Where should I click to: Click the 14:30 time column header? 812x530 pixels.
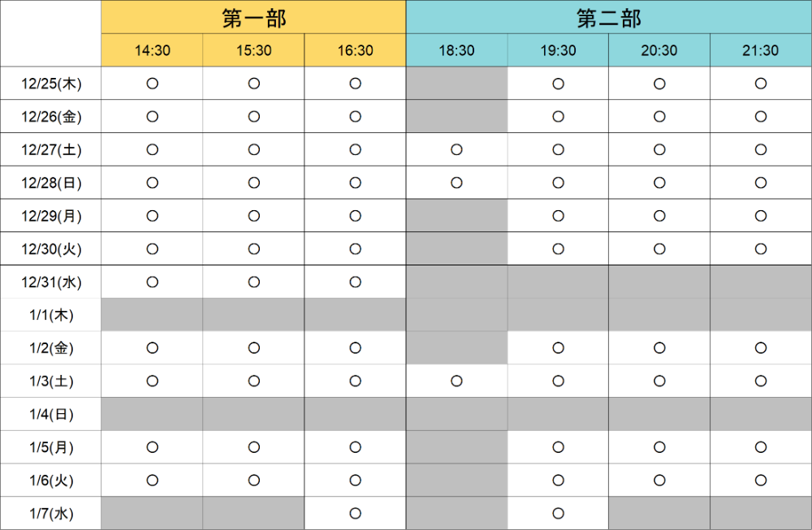pyautogui.click(x=152, y=50)
